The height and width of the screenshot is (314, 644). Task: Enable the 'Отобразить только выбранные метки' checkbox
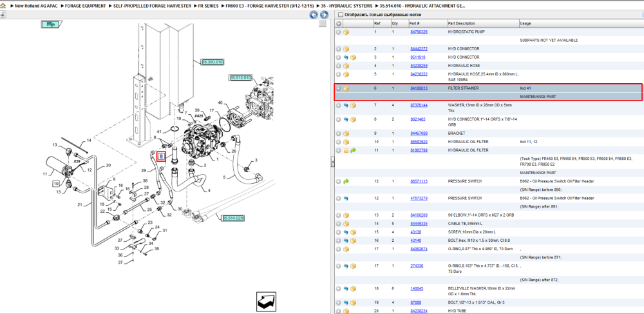coord(340,14)
